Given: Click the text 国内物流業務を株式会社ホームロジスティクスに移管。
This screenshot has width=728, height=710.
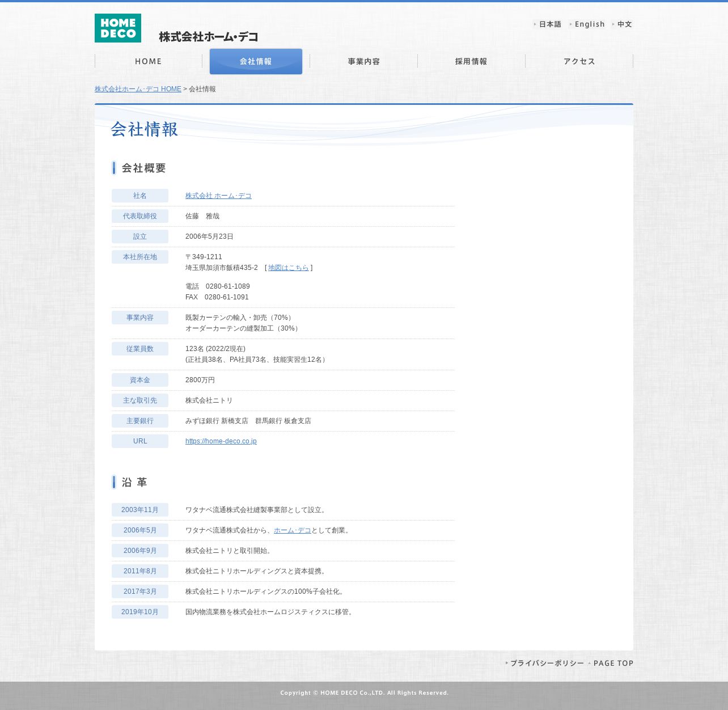Looking at the screenshot, I should pos(270,612).
